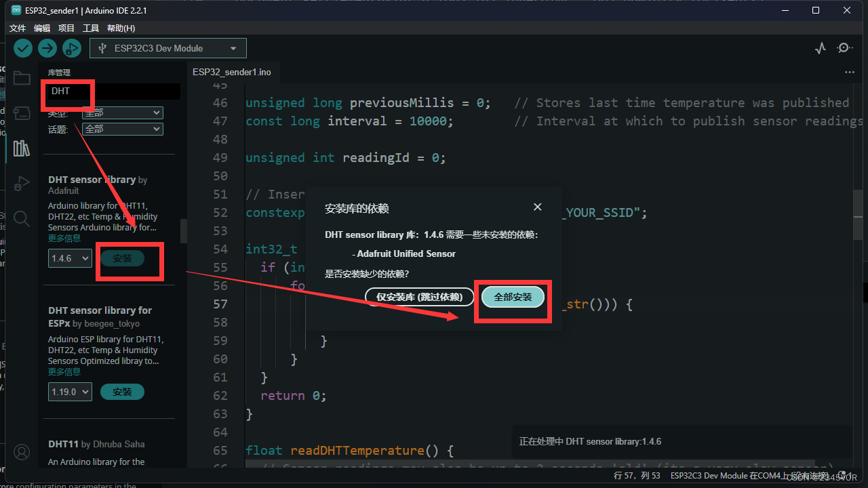Image resolution: width=868 pixels, height=488 pixels.
Task: Open the ESP32C3 Dev Module board selector
Action: 168,48
